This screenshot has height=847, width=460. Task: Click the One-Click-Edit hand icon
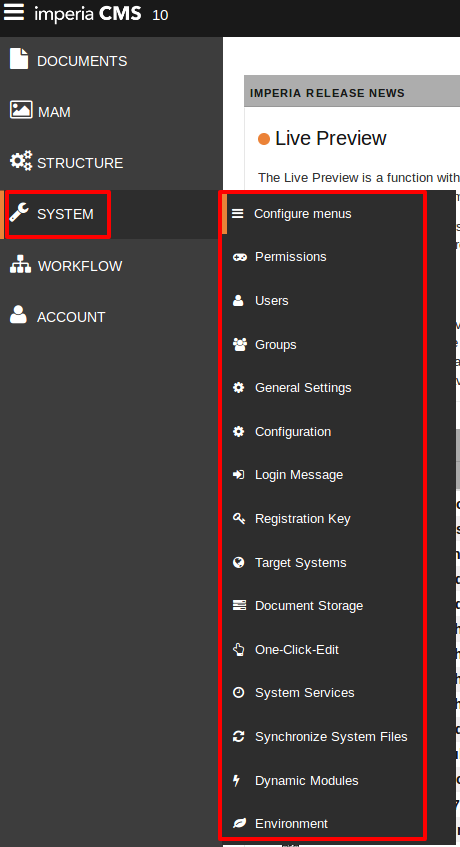click(238, 649)
